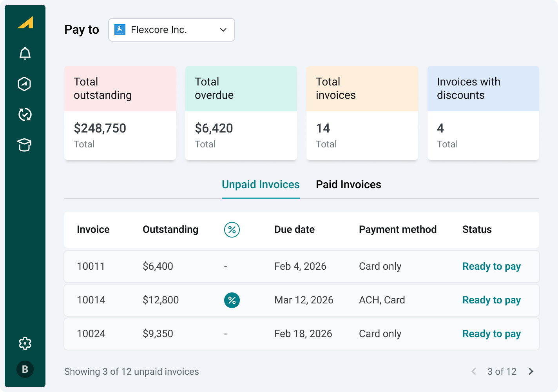Click the hexagon compass icon in the sidebar
This screenshot has width=558, height=392.
pyautogui.click(x=25, y=84)
